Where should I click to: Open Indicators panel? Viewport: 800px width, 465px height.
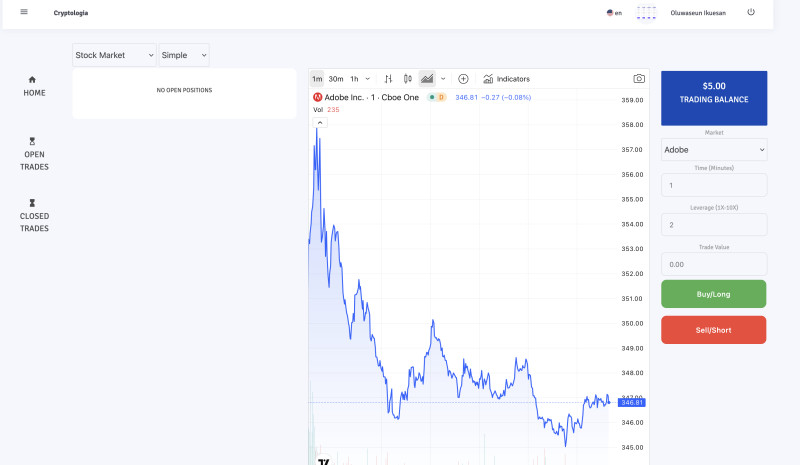pos(506,78)
